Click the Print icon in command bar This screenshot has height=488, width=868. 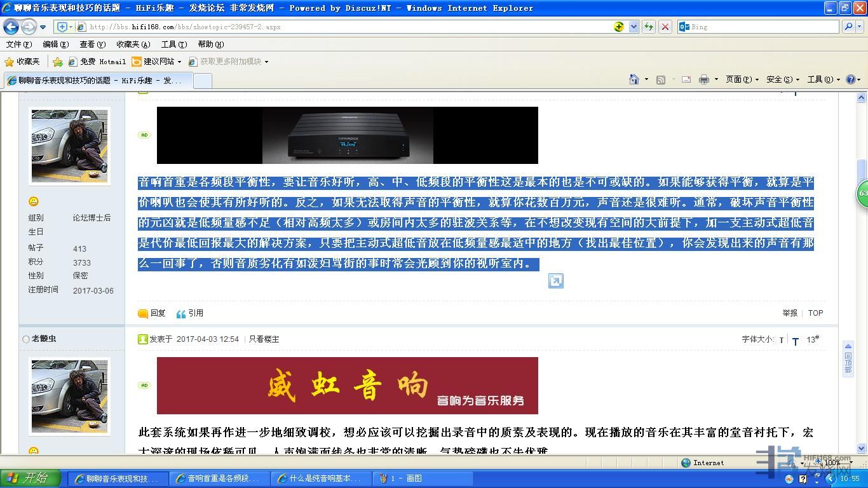pyautogui.click(x=703, y=79)
